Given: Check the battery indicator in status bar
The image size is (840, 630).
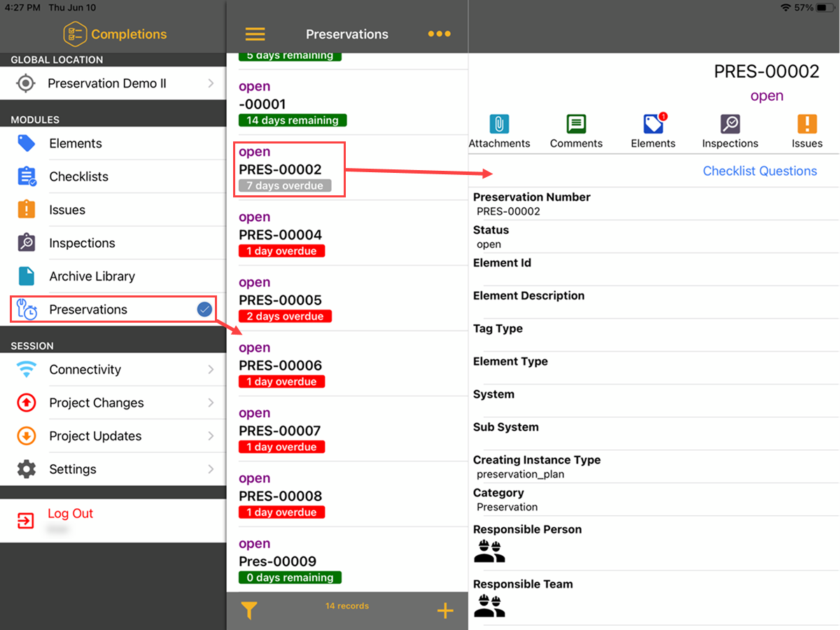Looking at the screenshot, I should tap(825, 8).
